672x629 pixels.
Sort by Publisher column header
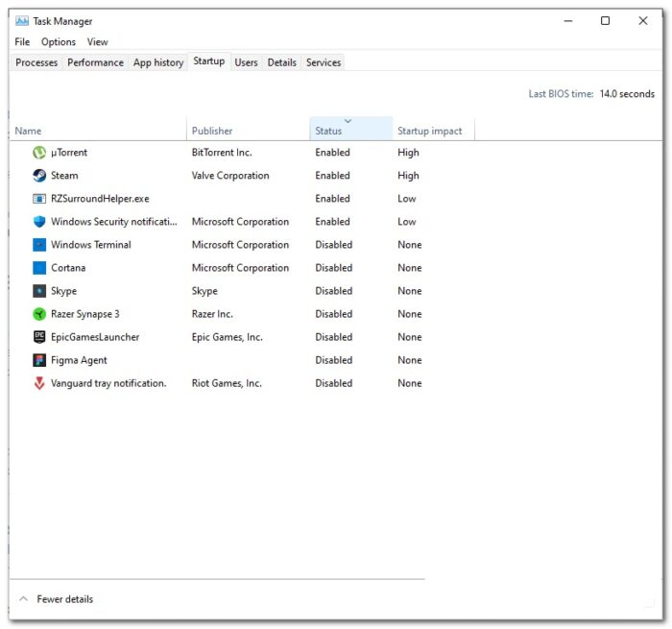(x=248, y=129)
